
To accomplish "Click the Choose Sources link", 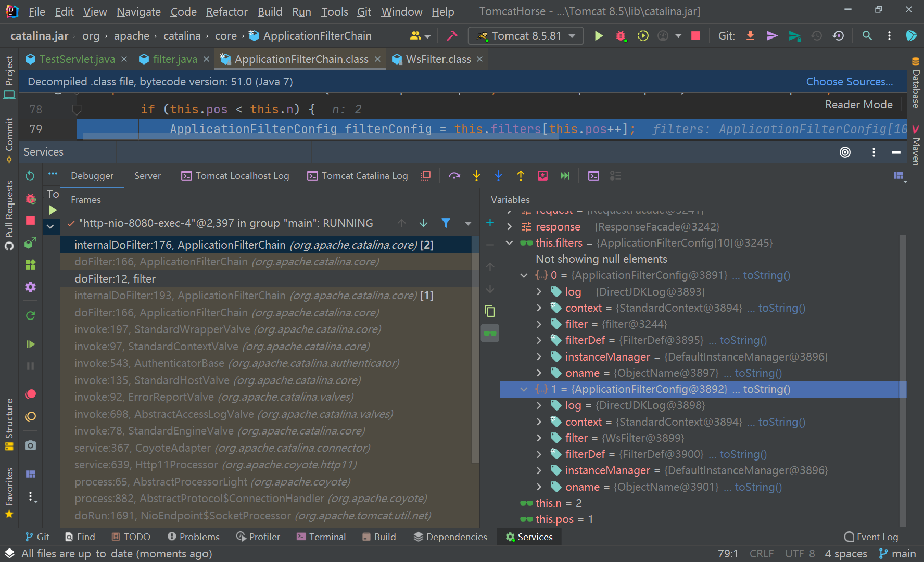I will pyautogui.click(x=849, y=81).
